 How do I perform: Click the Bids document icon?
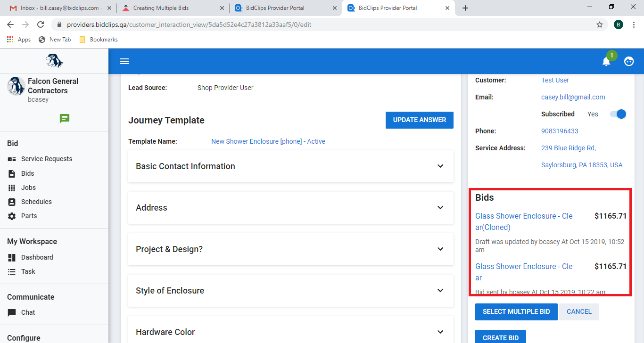[x=12, y=173]
